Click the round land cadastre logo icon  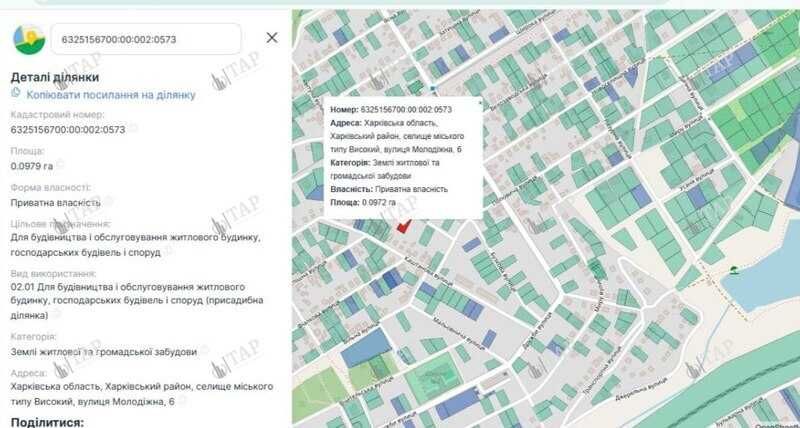(x=29, y=39)
